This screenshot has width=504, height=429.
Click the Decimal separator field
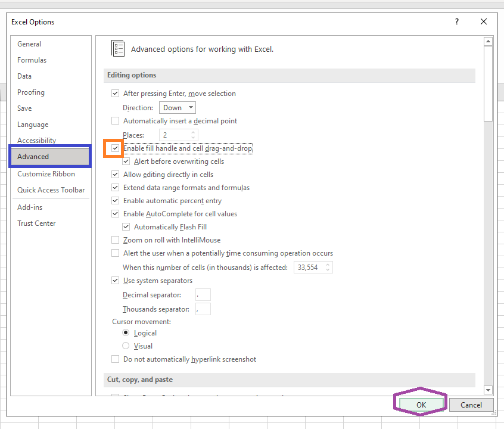[203, 294]
